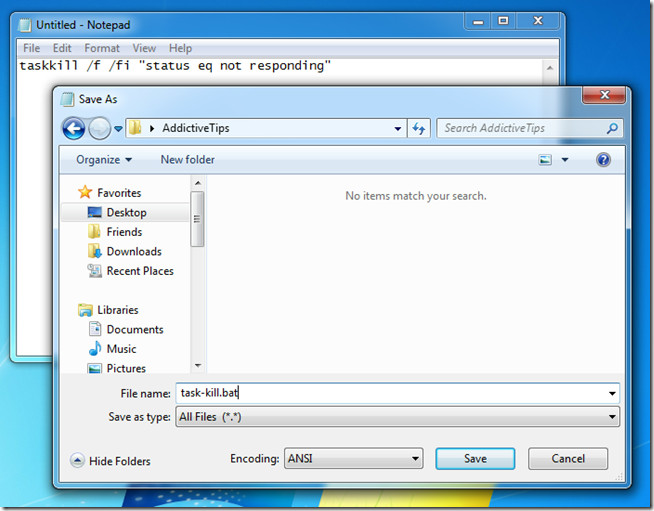Refresh the AddictiveTips folder view

click(x=419, y=128)
